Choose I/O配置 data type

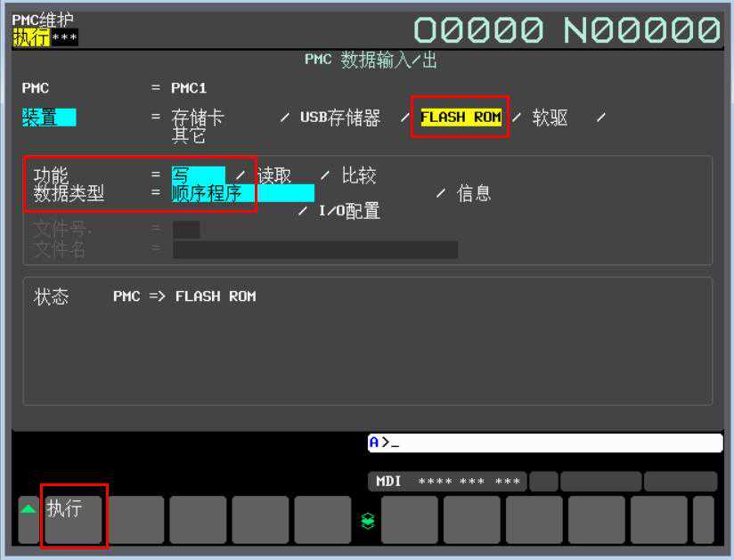pyautogui.click(x=349, y=211)
